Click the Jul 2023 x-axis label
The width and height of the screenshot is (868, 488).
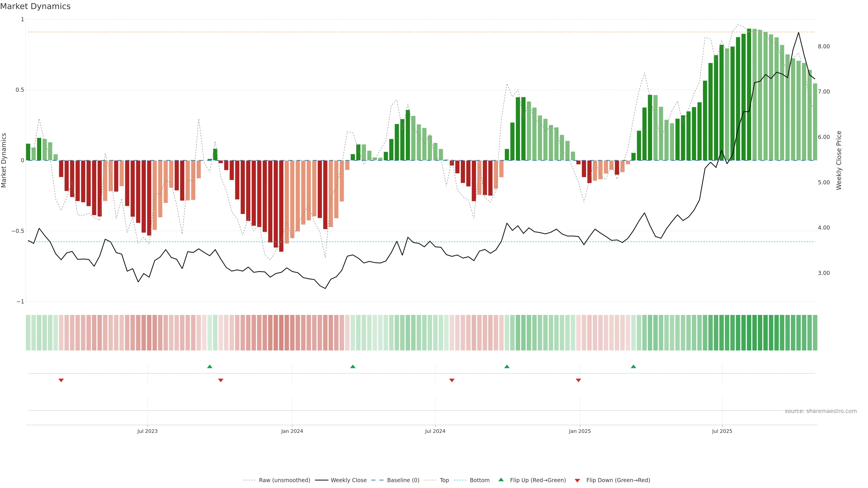pos(147,431)
